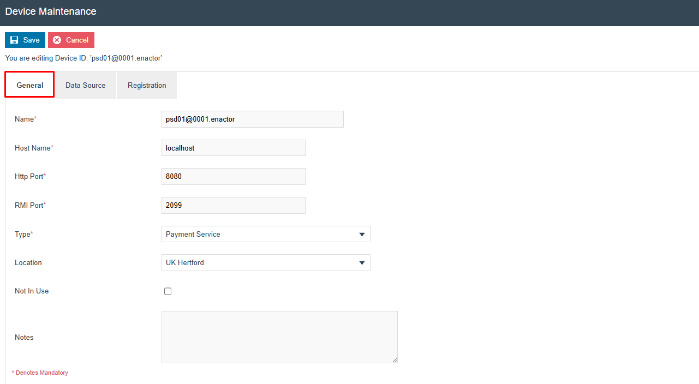Viewport: 699px width, 384px height.
Task: Click the Denotes Mandatory footnote
Action: (40, 372)
